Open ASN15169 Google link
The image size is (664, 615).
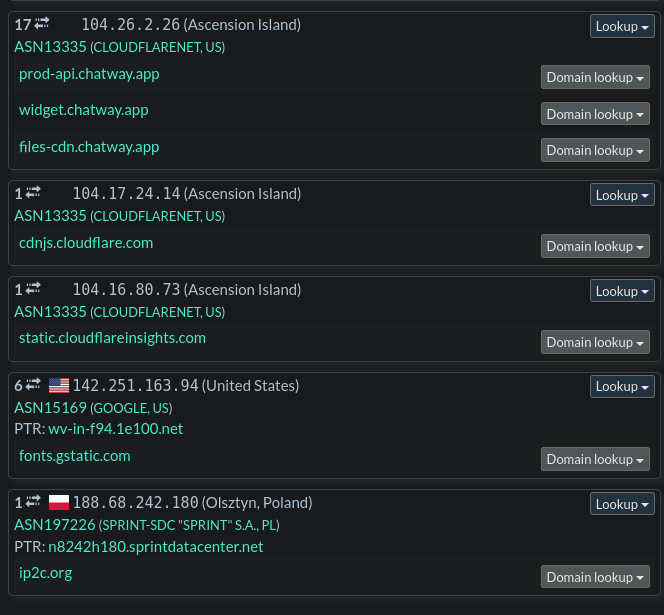tap(50, 407)
